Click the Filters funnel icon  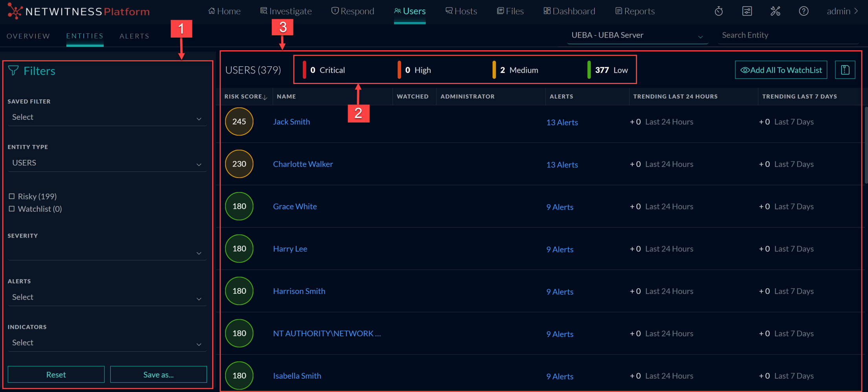(x=13, y=71)
